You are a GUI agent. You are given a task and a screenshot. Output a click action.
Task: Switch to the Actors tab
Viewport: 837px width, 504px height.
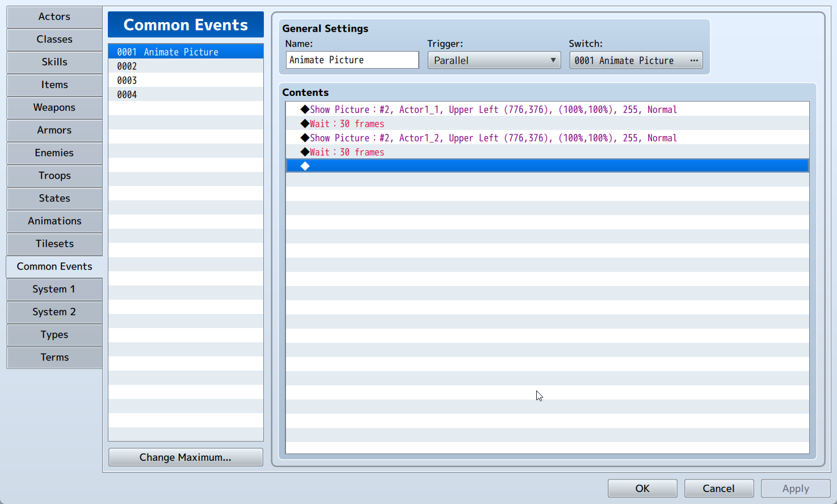pos(54,16)
